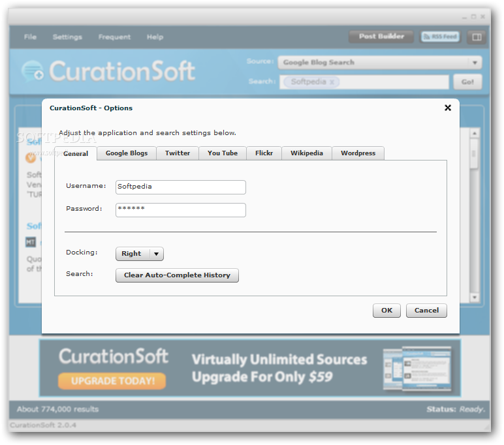
Task: Select the Wordpress tab
Action: point(358,153)
